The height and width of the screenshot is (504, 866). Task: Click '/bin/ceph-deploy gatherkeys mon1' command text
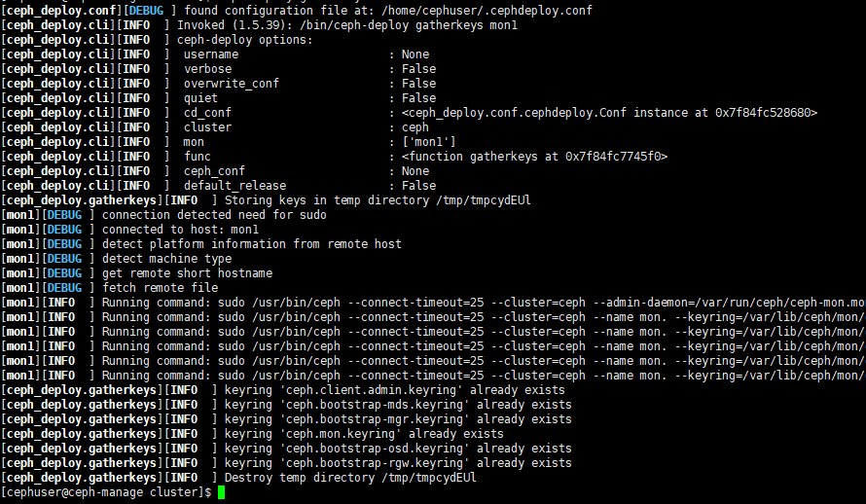tap(409, 25)
